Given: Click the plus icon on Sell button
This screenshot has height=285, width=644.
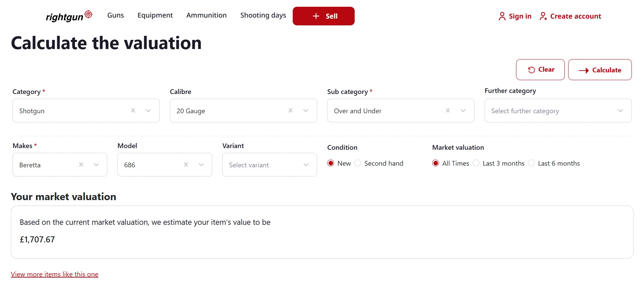Looking at the screenshot, I should click(x=316, y=16).
